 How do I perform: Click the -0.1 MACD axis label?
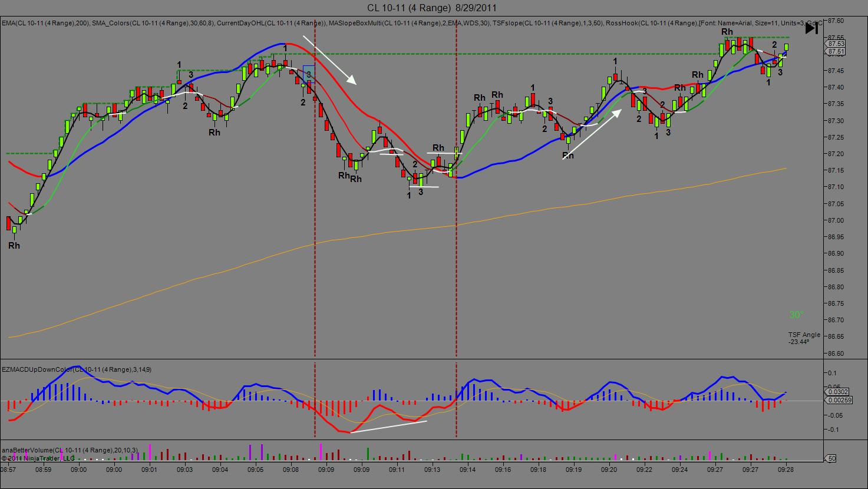833,429
